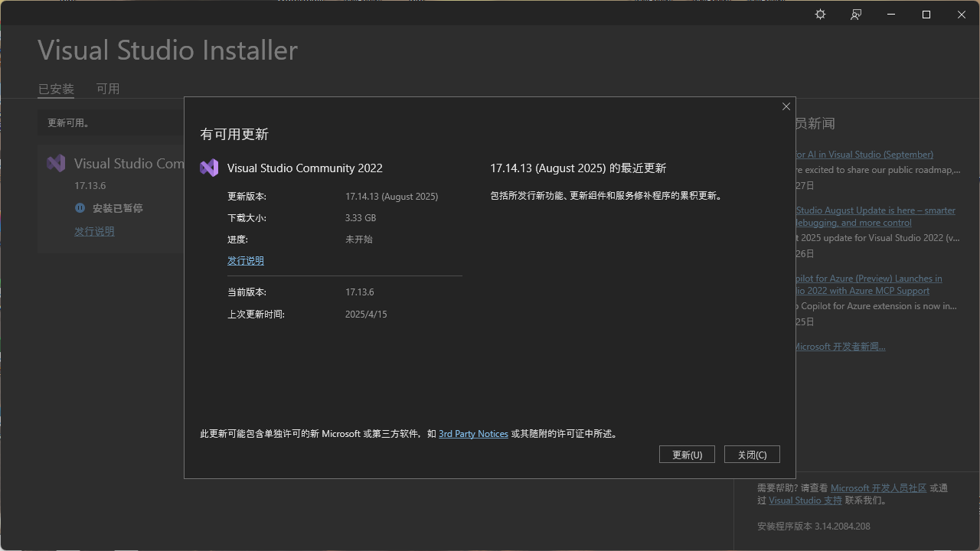Open the Studio August Update news link
980x551 pixels.
tap(876, 217)
